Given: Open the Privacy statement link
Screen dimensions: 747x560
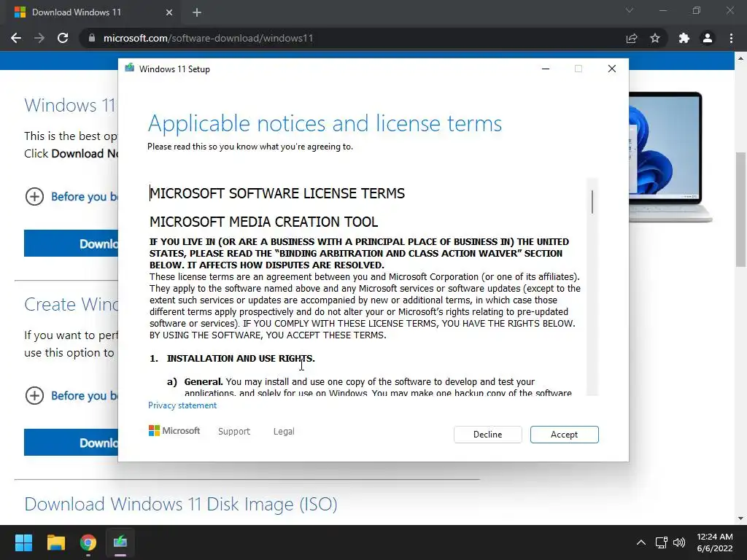Looking at the screenshot, I should click(x=182, y=405).
